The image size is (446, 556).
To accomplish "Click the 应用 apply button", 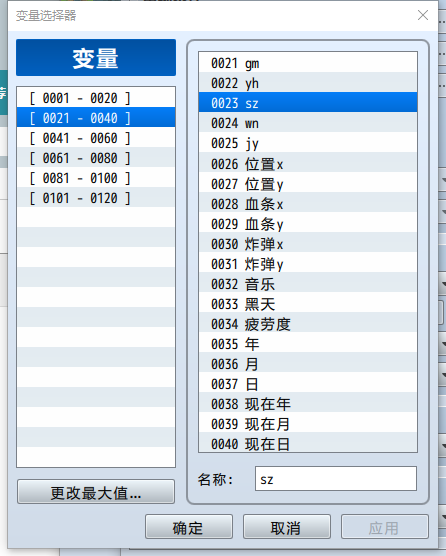I will coord(385,527).
